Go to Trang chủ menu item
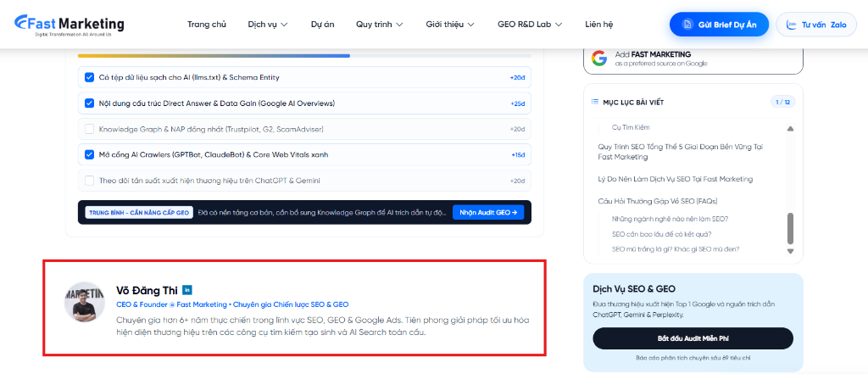Image resolution: width=868 pixels, height=374 pixels. (207, 25)
